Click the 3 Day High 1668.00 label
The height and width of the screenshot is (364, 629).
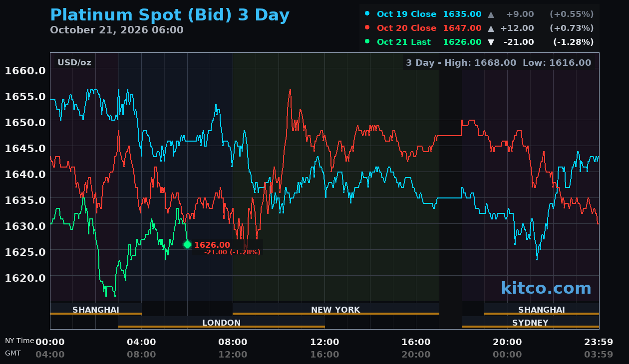coord(461,63)
